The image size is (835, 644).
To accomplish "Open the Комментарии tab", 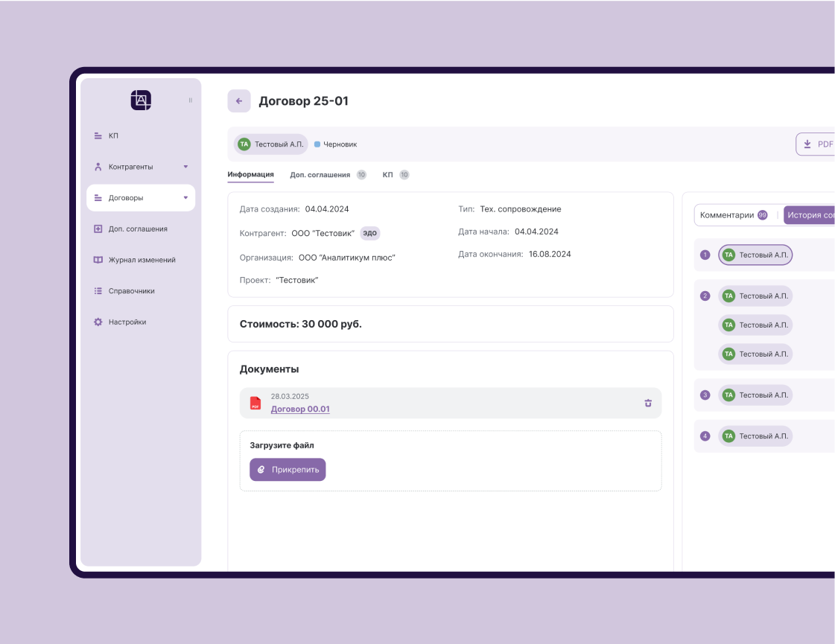I will [734, 215].
